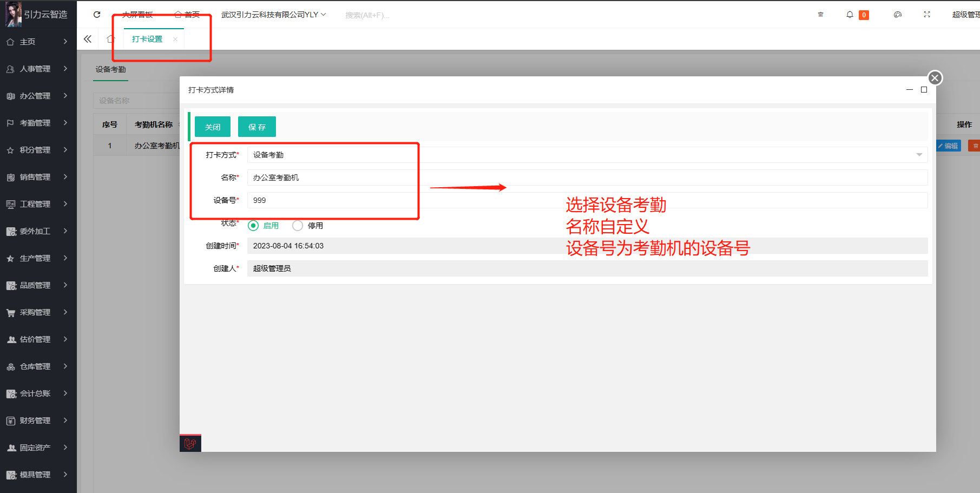This screenshot has width=980, height=493.
Task: Click the 名称 input field
Action: (587, 178)
